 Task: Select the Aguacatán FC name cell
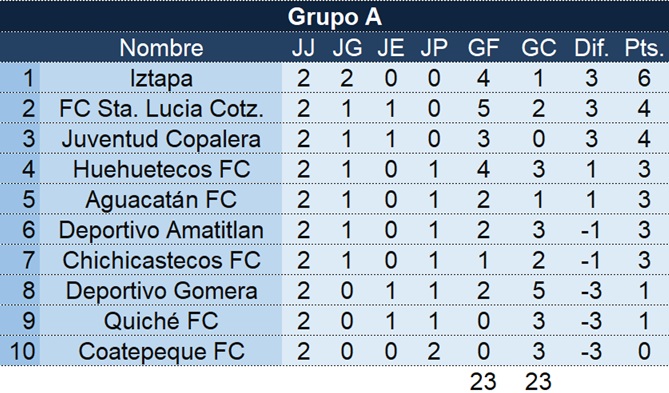(161, 199)
